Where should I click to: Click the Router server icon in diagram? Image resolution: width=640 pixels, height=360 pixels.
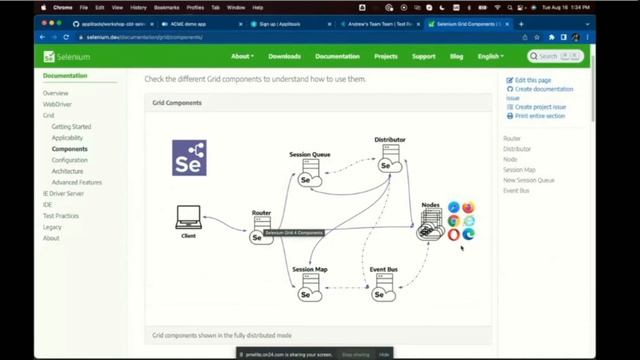tap(261, 231)
